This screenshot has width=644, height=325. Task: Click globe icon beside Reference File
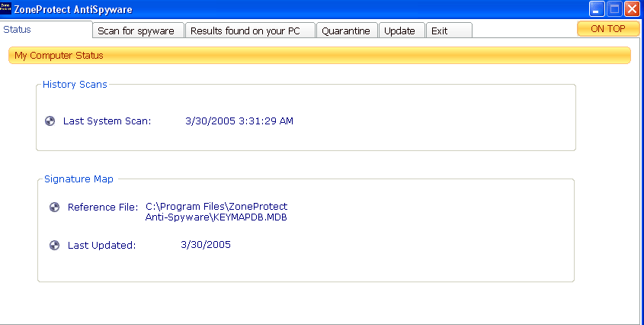pyautogui.click(x=54, y=207)
